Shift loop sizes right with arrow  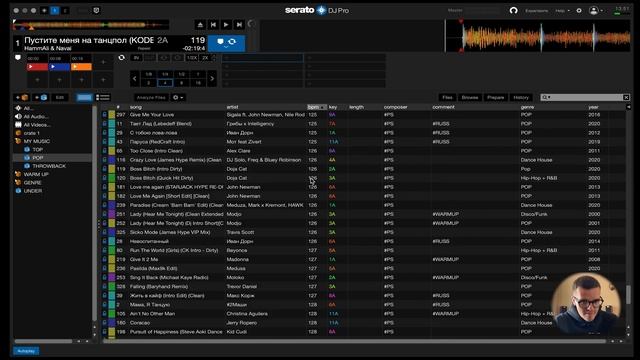click(212, 78)
